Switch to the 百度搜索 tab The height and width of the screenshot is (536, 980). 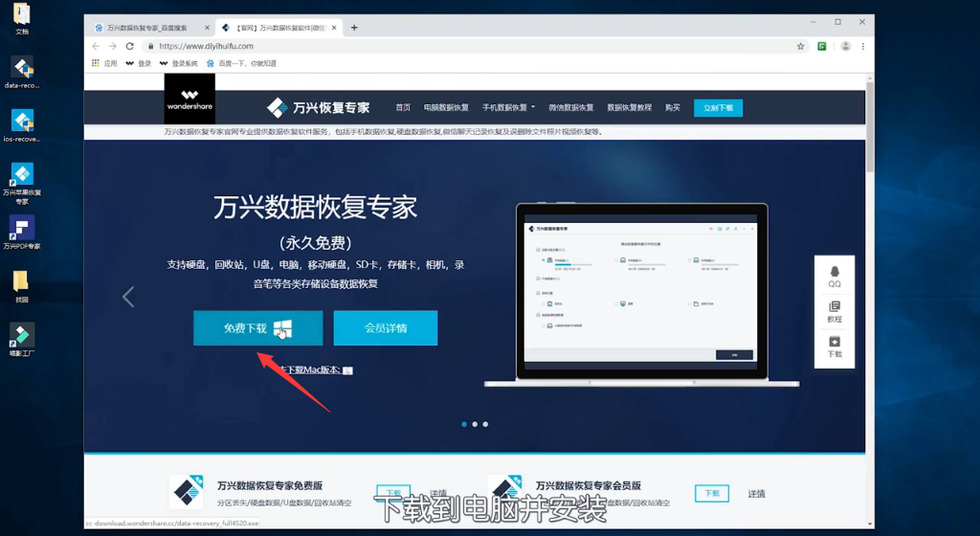[x=150, y=28]
